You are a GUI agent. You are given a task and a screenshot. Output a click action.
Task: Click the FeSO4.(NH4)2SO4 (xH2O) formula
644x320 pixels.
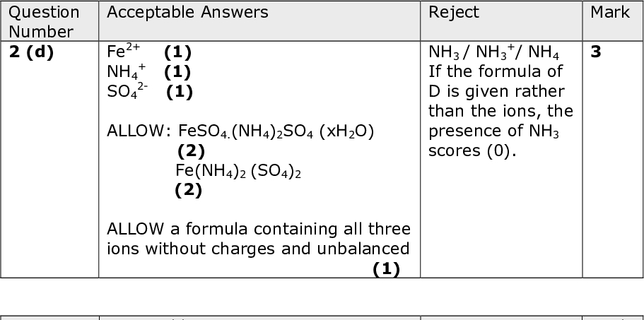click(276, 132)
